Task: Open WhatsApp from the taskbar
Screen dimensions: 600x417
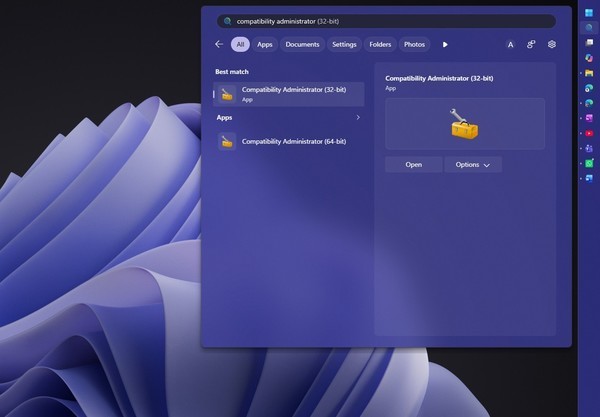Action: pyautogui.click(x=589, y=163)
